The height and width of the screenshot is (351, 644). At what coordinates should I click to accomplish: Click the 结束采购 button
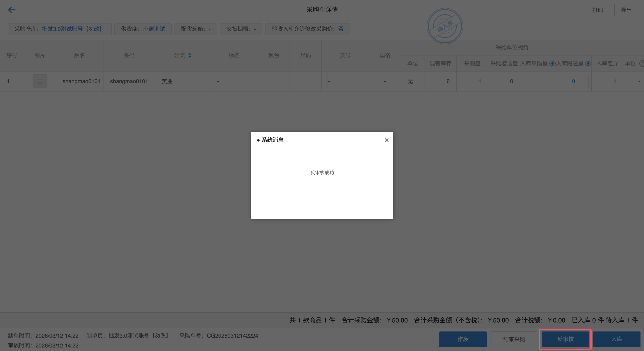[x=514, y=339]
